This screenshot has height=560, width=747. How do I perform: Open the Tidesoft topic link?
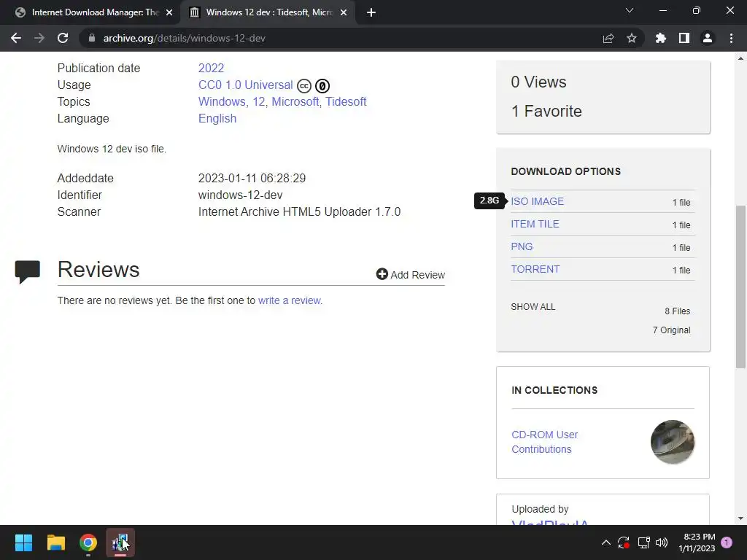346,102
